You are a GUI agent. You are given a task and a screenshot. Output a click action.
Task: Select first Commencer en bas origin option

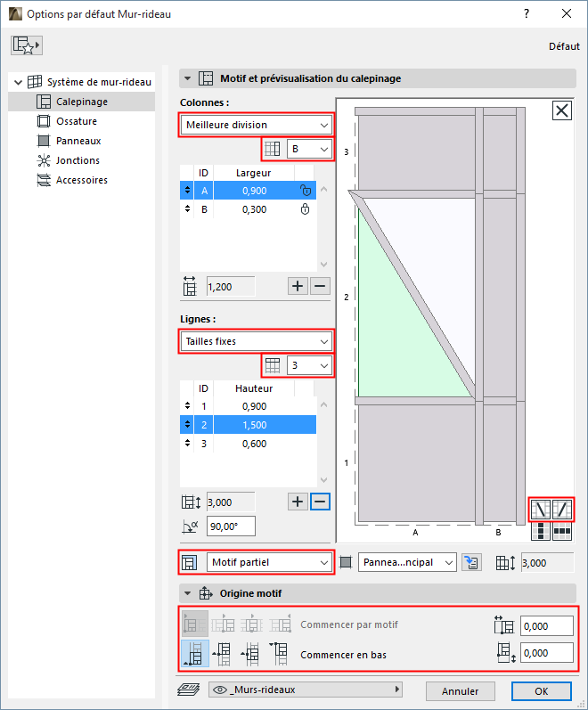(195, 654)
